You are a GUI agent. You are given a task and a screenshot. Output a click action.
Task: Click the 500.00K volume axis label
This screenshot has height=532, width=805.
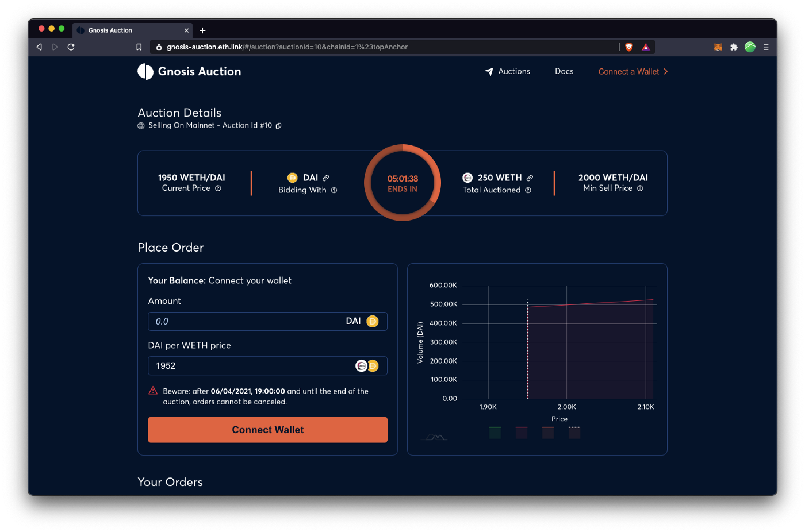point(443,304)
